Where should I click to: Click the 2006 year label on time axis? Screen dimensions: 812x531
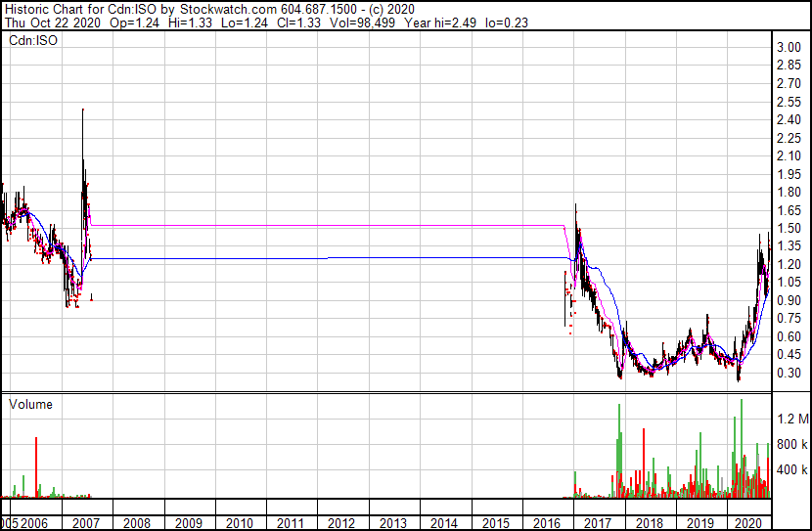pos(33,523)
